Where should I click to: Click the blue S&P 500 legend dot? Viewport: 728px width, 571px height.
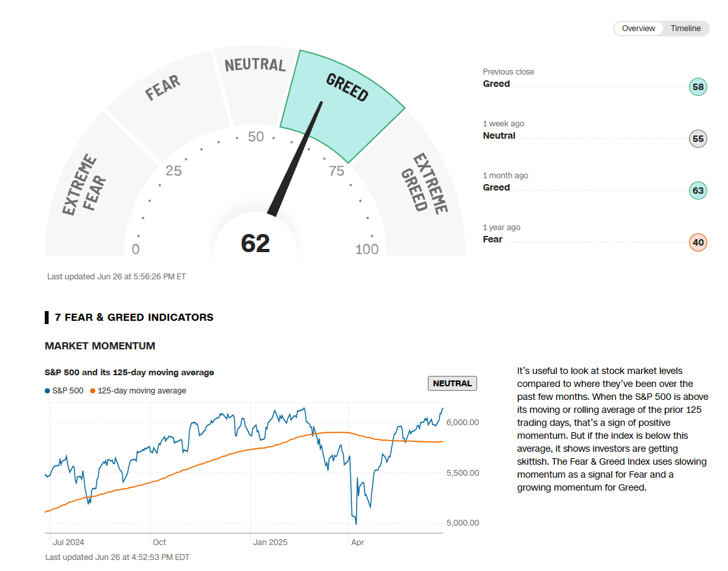coord(47,391)
